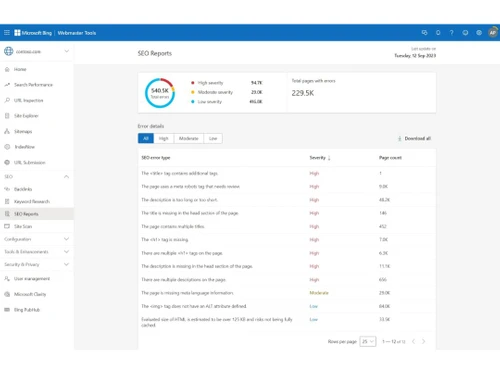Click the URL Submission globe icon
The width and height of the screenshot is (500, 375).
click(7, 162)
